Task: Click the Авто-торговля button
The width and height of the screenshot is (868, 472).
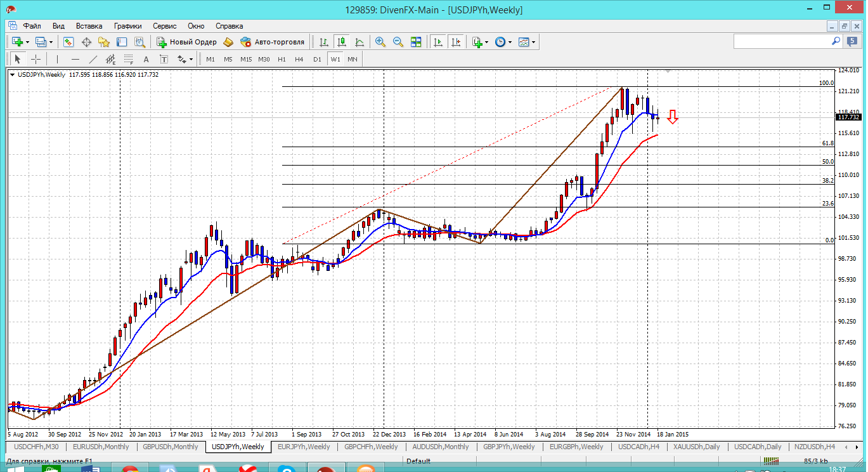Action: pyautogui.click(x=273, y=42)
